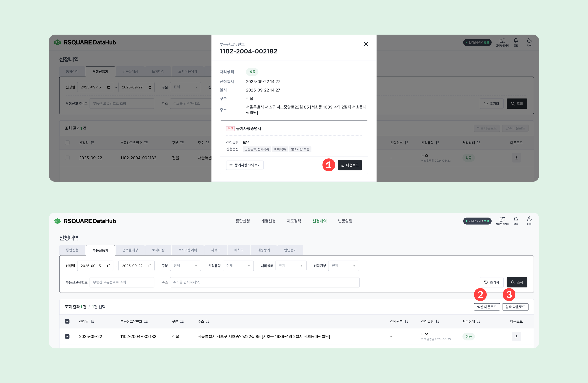Click the row download icon on the undimmed results table
Screen dimensions: 588x383
(x=516, y=336)
